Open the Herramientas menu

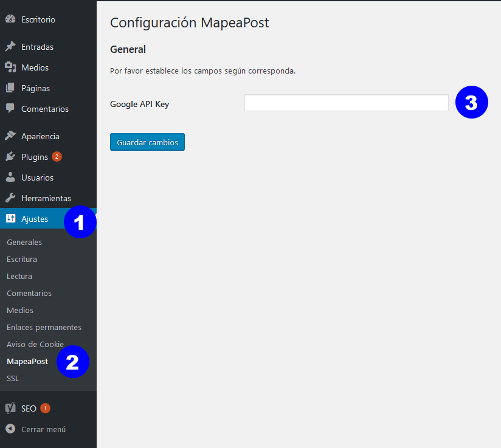pyautogui.click(x=48, y=198)
